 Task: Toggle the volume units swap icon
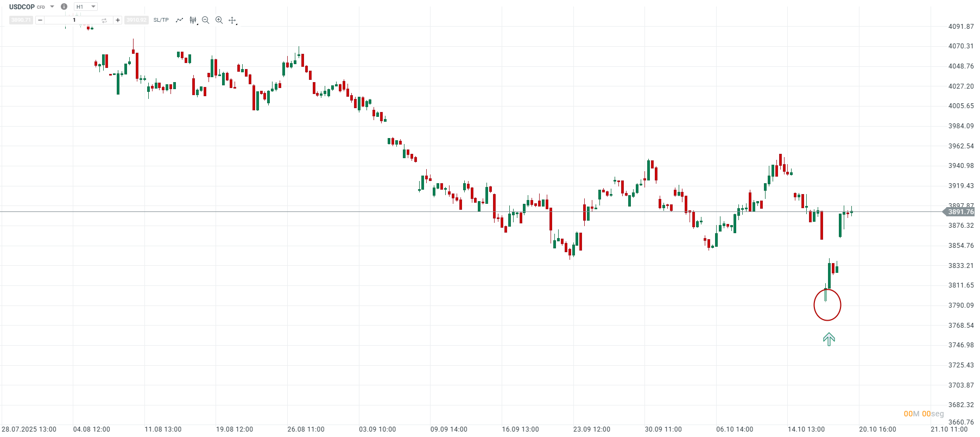(x=104, y=20)
